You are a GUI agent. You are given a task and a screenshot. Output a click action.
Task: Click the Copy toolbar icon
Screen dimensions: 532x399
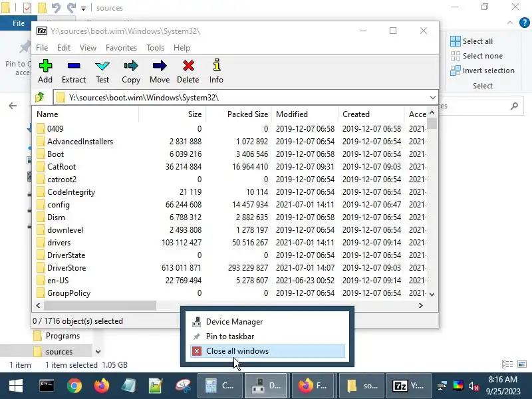tap(130, 66)
